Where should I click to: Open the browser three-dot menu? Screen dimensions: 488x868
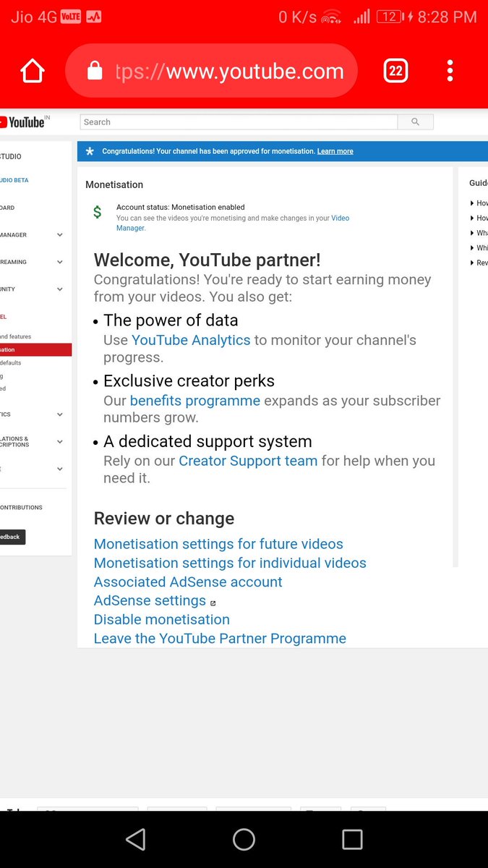click(x=450, y=71)
